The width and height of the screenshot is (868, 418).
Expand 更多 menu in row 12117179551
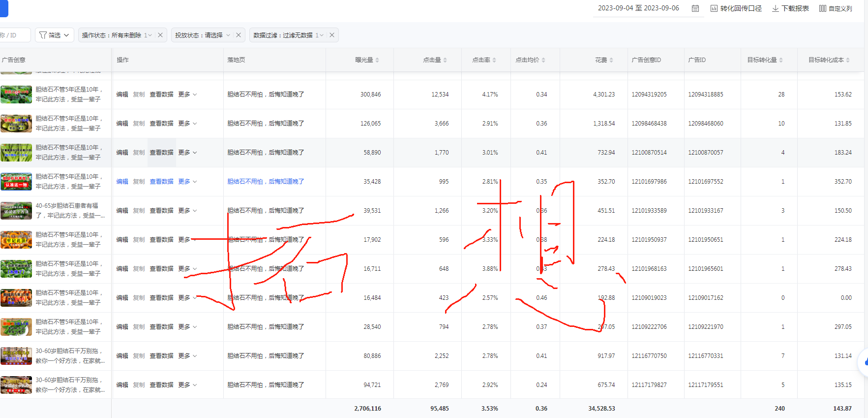[187, 385]
